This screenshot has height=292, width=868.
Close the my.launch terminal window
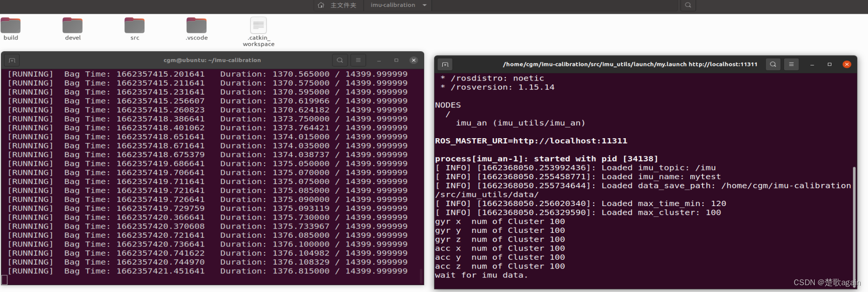[847, 64]
